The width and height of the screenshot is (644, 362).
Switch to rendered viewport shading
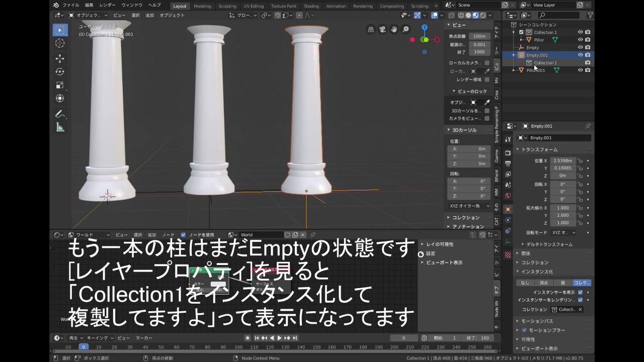coord(482,15)
